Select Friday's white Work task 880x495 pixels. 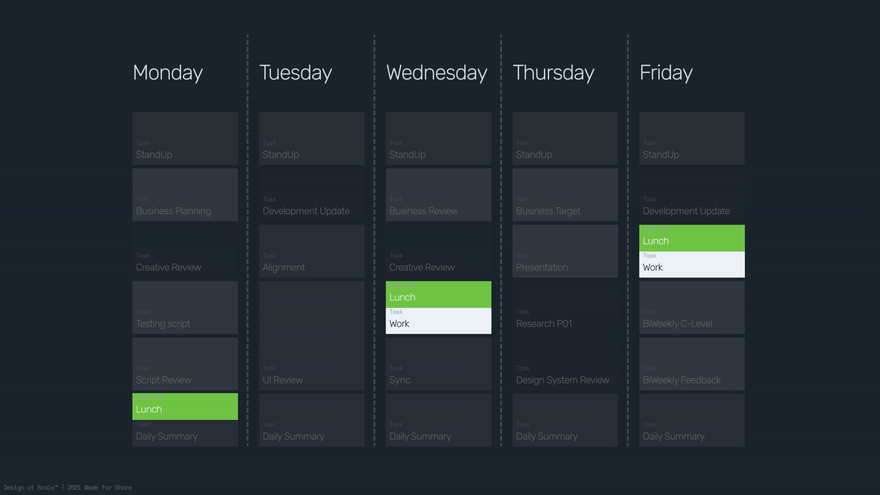tap(692, 264)
